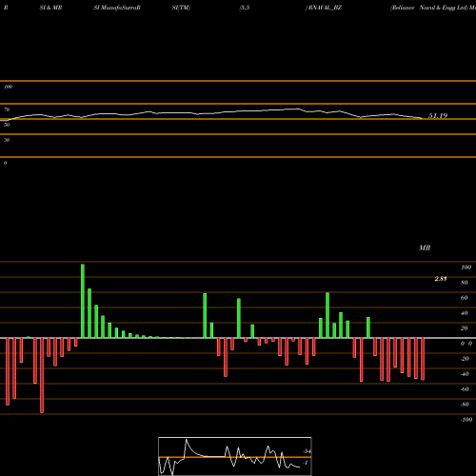Click the MR axis label -20
The width and height of the screenshot is (476, 476).
click(465, 359)
